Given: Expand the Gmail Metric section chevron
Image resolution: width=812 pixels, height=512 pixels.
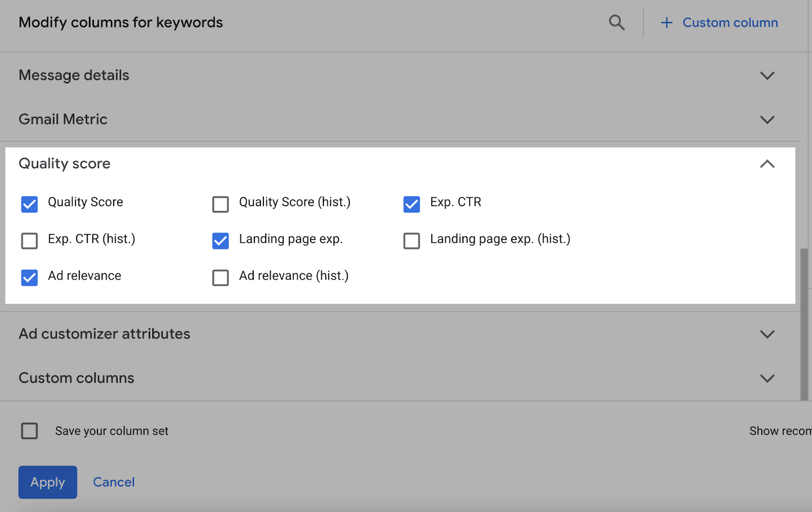Looking at the screenshot, I should pos(767,120).
